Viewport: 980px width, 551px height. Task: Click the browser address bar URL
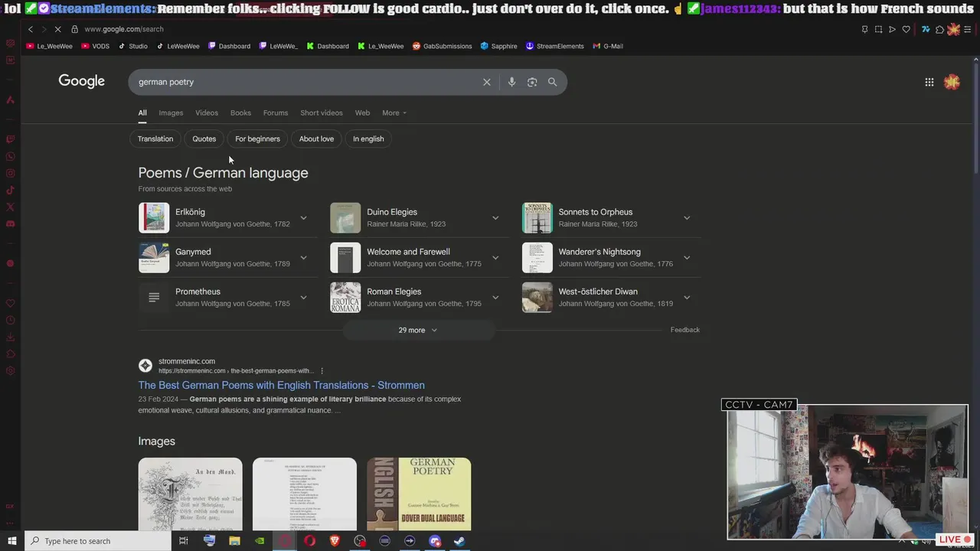click(123, 29)
